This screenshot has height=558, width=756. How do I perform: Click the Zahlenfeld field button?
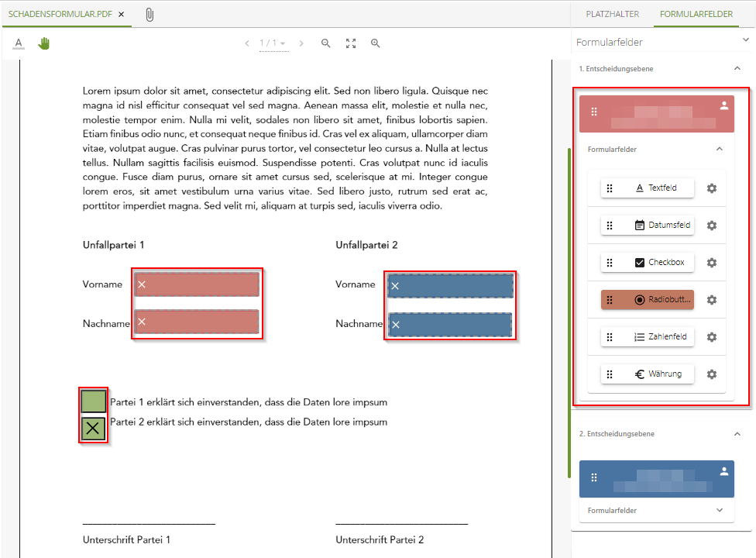click(648, 337)
